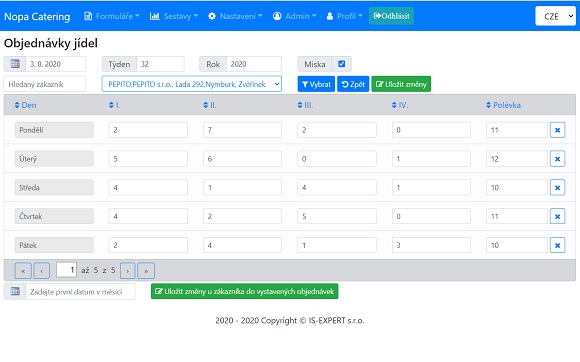
Task: Delete the Pondělí row with its X button
Action: click(x=557, y=130)
